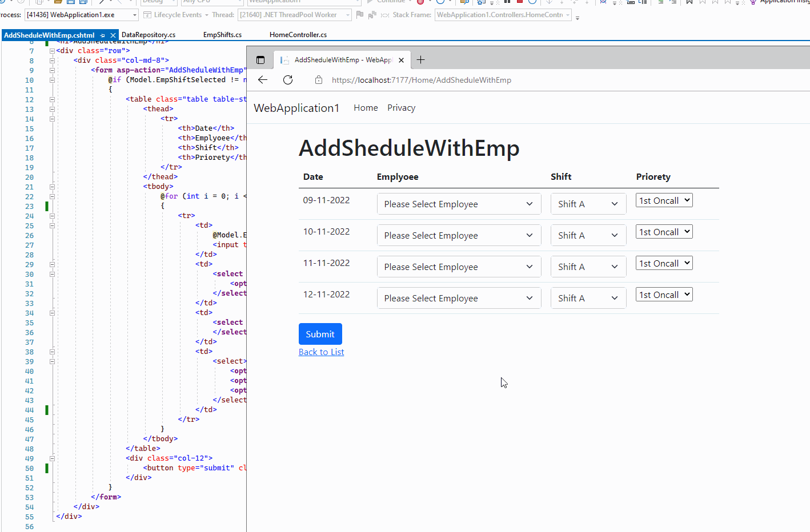Open employee dropdown for 10-11-2022
Screen dimensions: 810x532
[459, 235]
